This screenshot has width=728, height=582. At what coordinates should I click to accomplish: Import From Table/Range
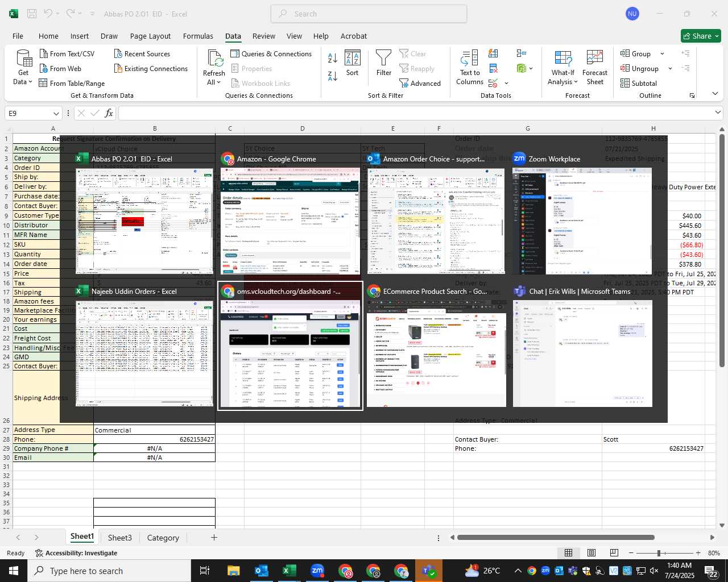(x=72, y=84)
